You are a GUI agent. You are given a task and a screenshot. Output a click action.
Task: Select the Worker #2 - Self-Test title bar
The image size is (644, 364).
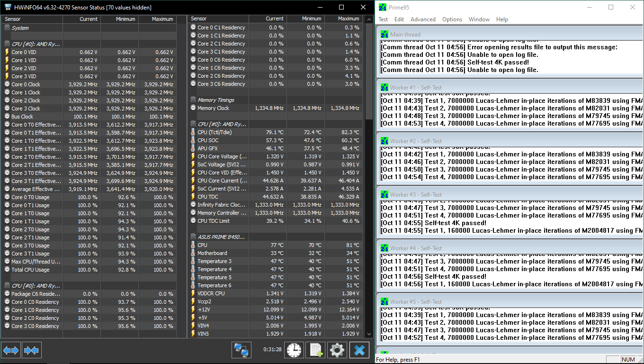click(510, 141)
